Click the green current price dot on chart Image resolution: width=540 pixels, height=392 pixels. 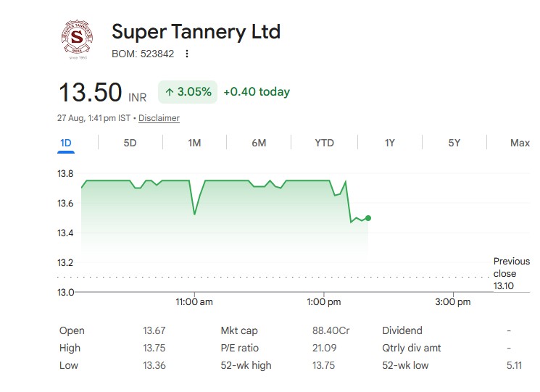click(x=368, y=218)
